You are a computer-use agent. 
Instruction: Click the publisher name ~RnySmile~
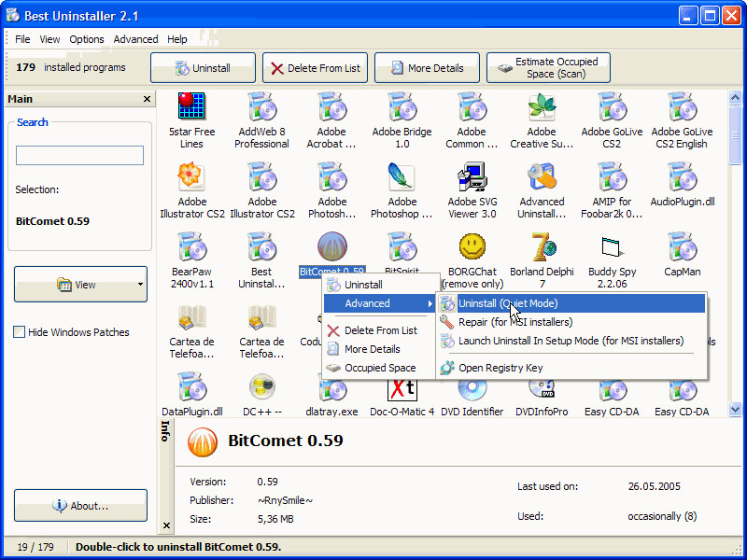tap(285, 500)
